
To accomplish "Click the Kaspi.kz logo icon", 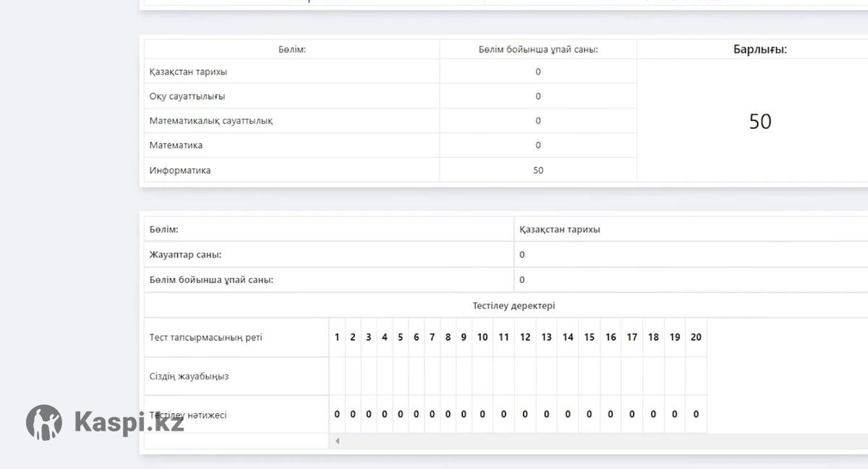I will (x=44, y=422).
